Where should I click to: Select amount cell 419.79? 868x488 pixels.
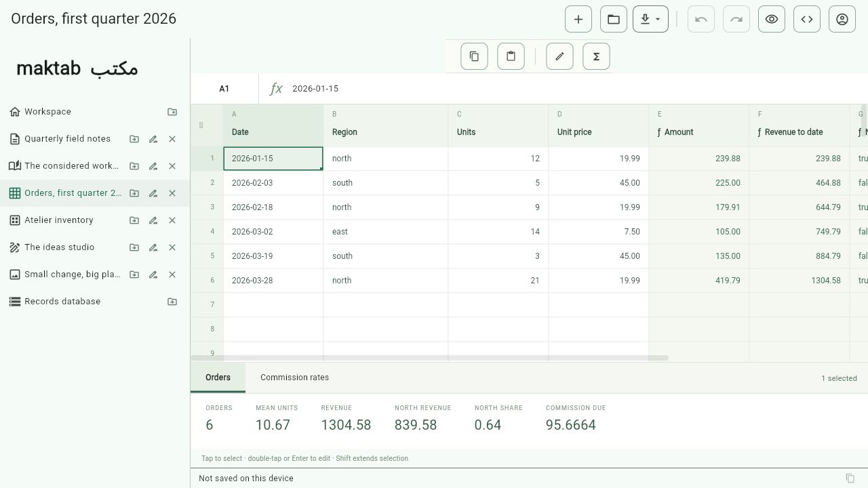(699, 281)
